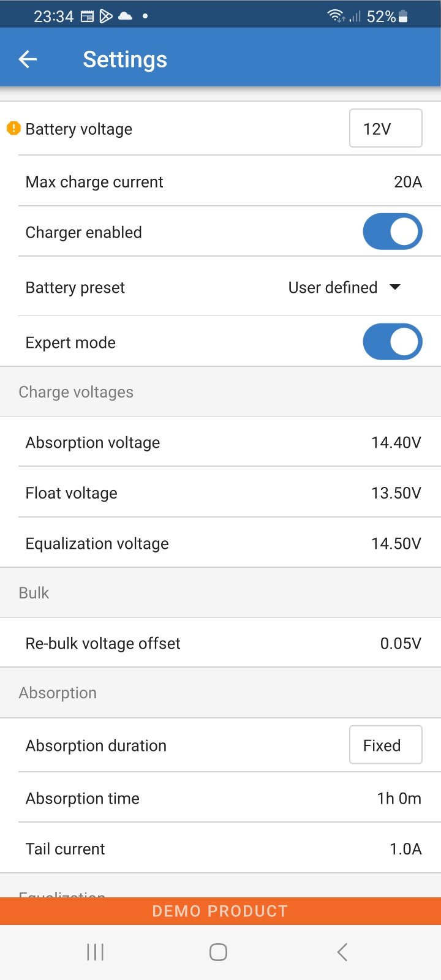Tap the cloud icon in status bar
Viewport: 441px width, 980px height.
click(x=125, y=17)
